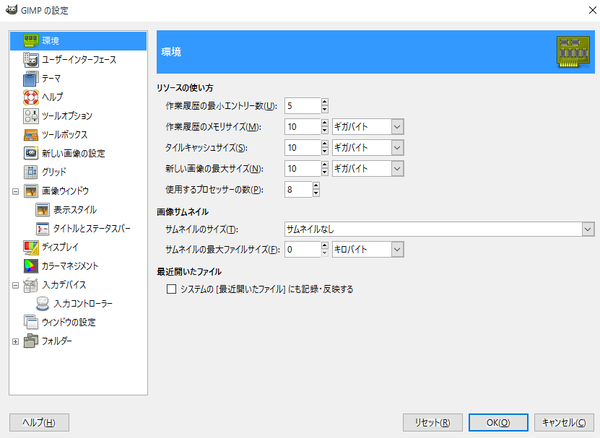
Task: Select 表示スタイル text in the tree
Action: pos(75,210)
